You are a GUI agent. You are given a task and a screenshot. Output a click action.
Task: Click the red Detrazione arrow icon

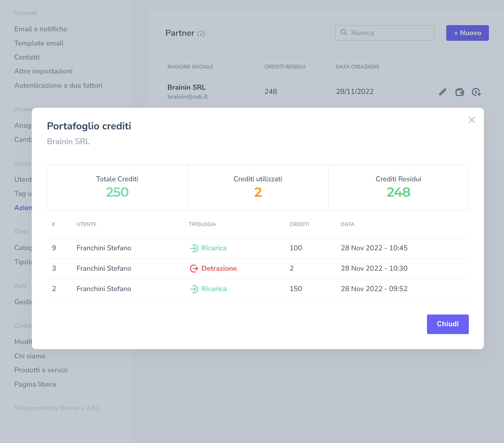[194, 268]
